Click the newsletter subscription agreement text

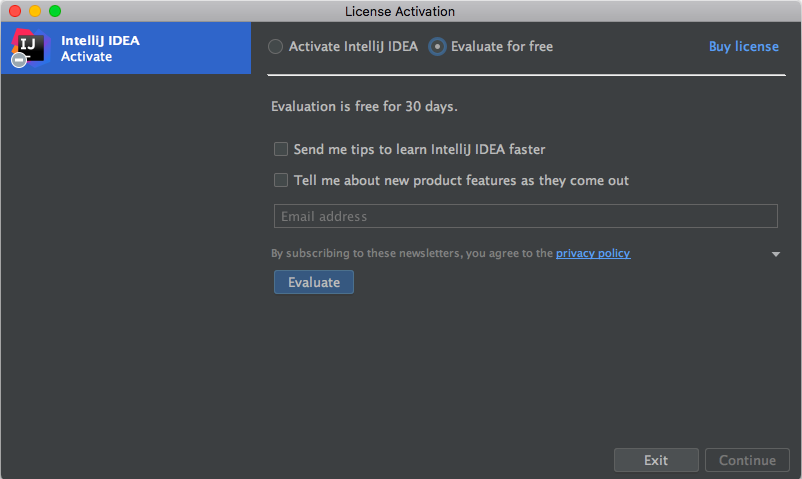(412, 254)
